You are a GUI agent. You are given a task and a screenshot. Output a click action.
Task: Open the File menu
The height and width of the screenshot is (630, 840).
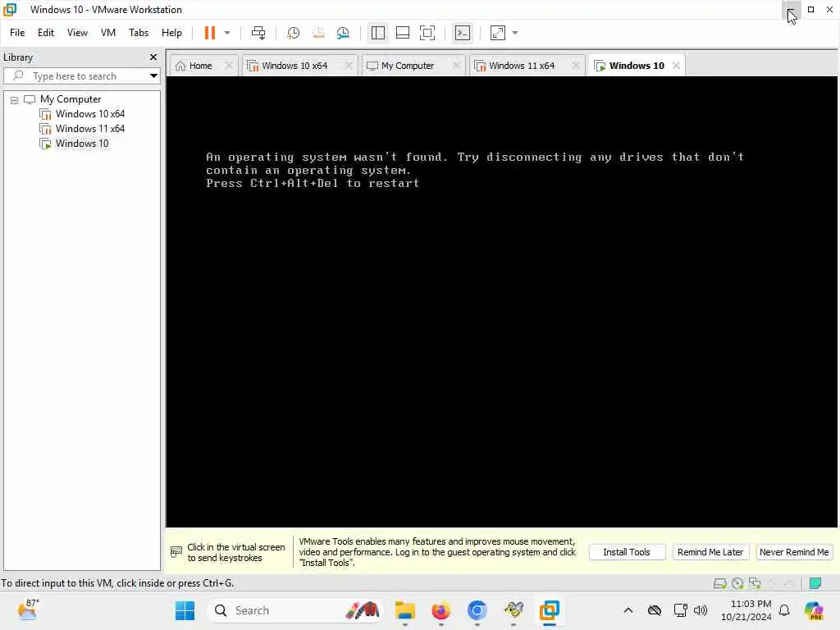[x=17, y=33]
